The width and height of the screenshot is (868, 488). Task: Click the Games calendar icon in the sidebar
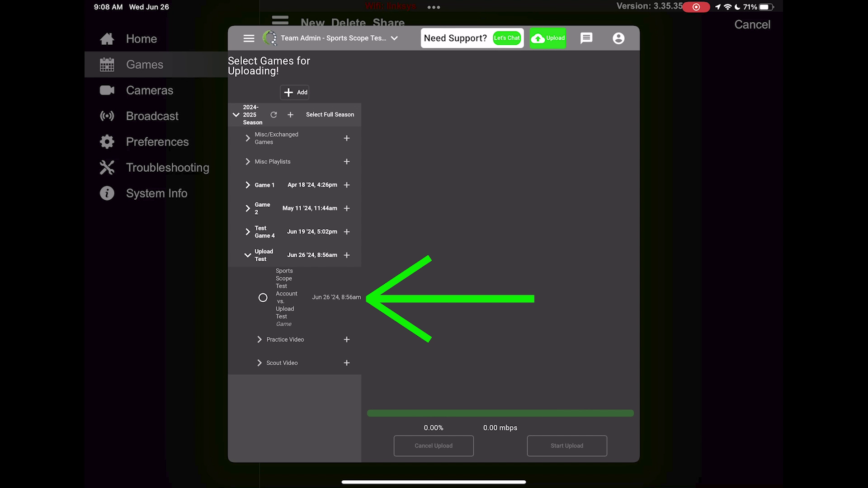point(107,65)
